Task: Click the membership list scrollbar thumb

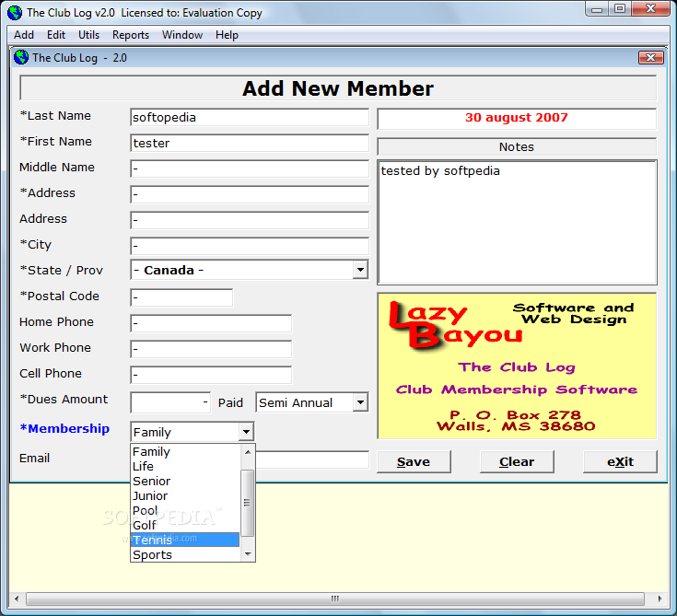Action: pos(248,503)
